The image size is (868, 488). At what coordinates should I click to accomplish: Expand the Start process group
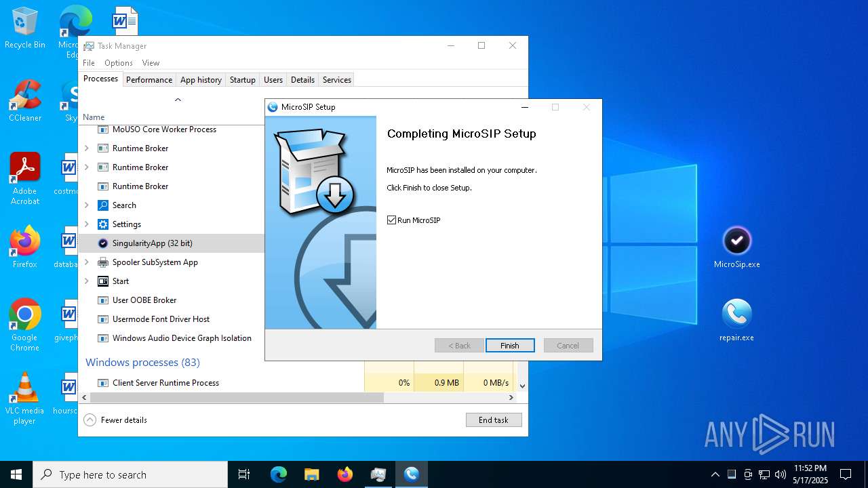pyautogui.click(x=86, y=281)
